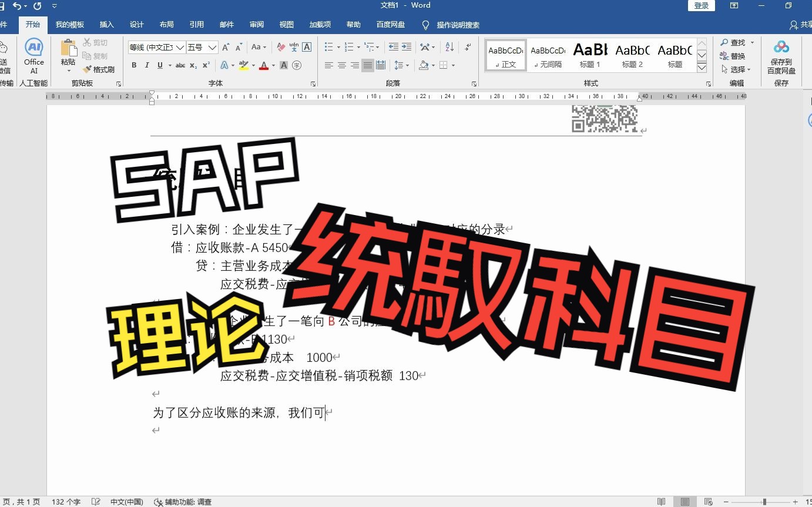Click the word count 132 个字
Image resolution: width=812 pixels, height=507 pixels.
click(x=66, y=502)
